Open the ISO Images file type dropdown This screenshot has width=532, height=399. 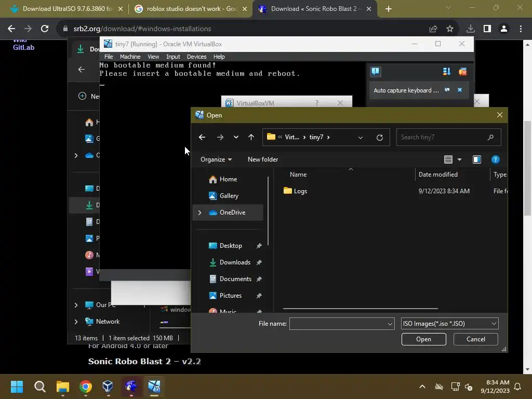coord(449,324)
